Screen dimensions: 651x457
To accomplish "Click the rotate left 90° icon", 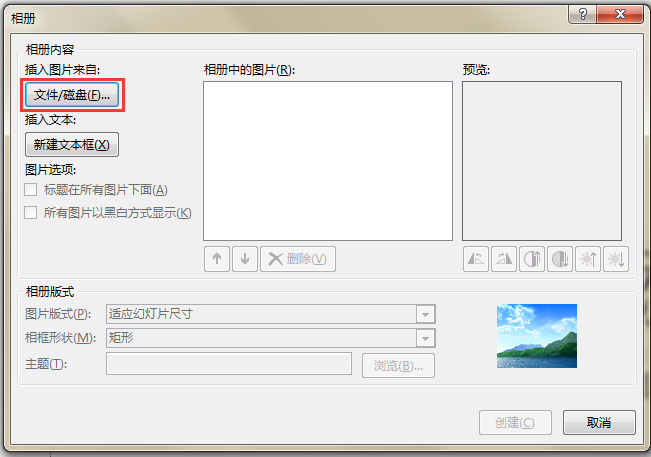I will [x=475, y=259].
